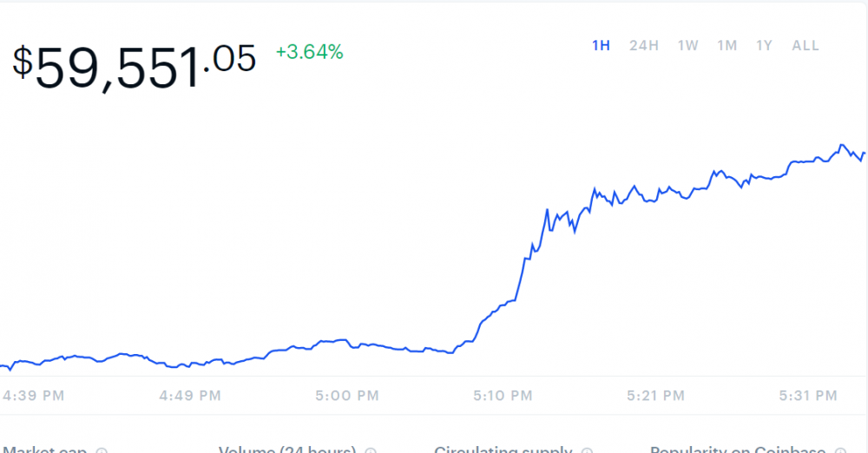Image resolution: width=868 pixels, height=453 pixels.
Task: Click the 5:10 PM axis label
Action: [503, 396]
